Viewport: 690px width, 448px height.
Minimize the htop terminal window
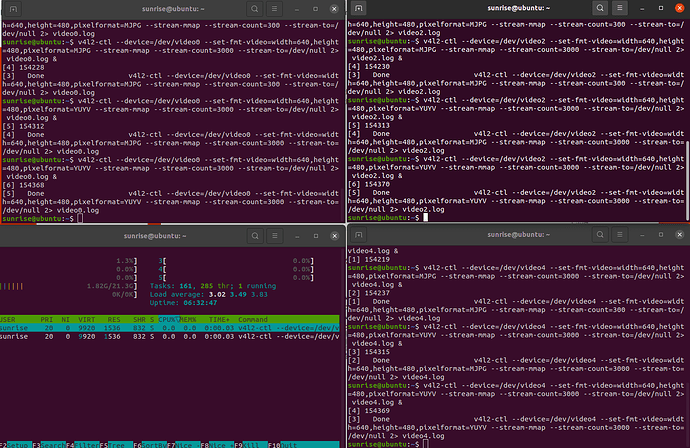[297, 236]
